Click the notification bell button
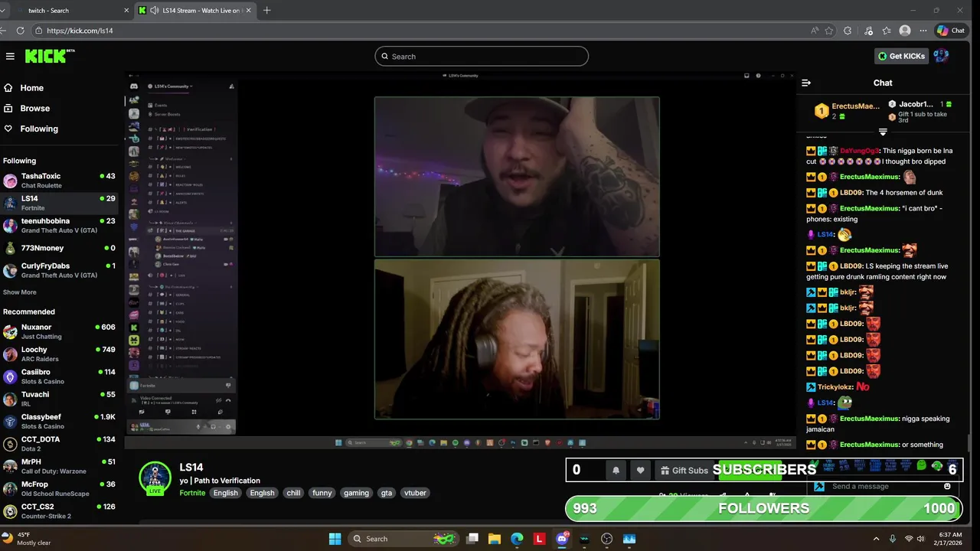This screenshot has width=980, height=551. pyautogui.click(x=616, y=470)
